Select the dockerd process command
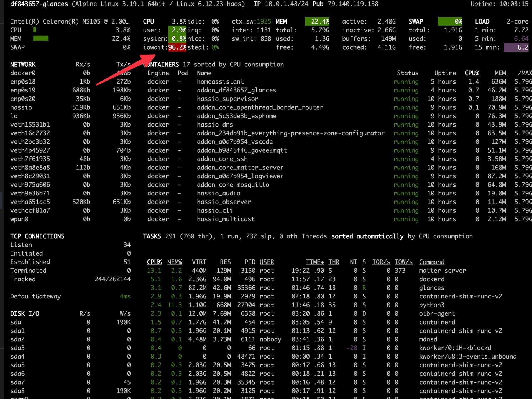 [x=432, y=279]
